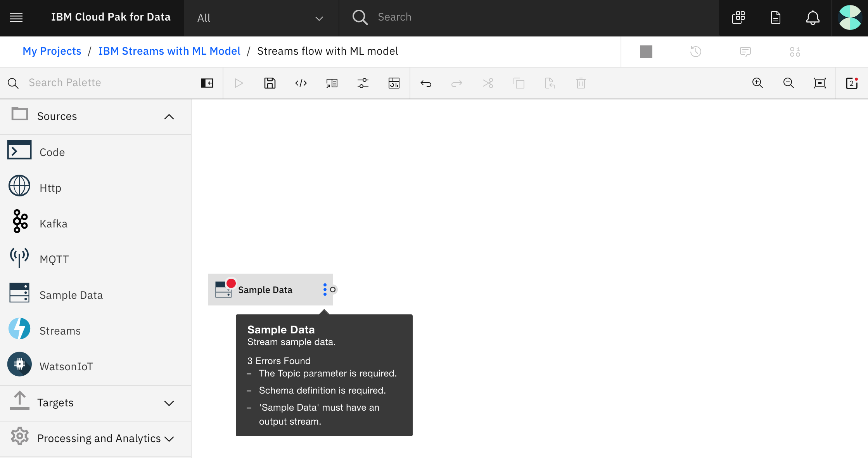This screenshot has width=868, height=458.
Task: Select the WatsonIoT source operator
Action: coord(66,366)
